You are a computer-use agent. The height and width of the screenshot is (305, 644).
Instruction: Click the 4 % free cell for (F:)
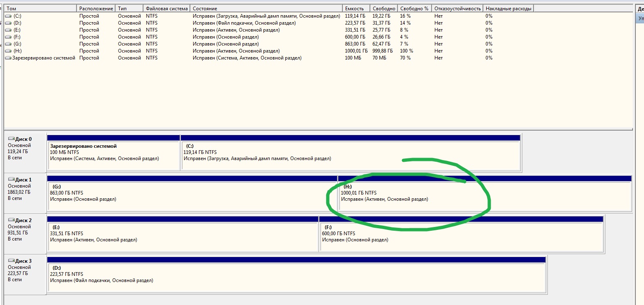(404, 37)
